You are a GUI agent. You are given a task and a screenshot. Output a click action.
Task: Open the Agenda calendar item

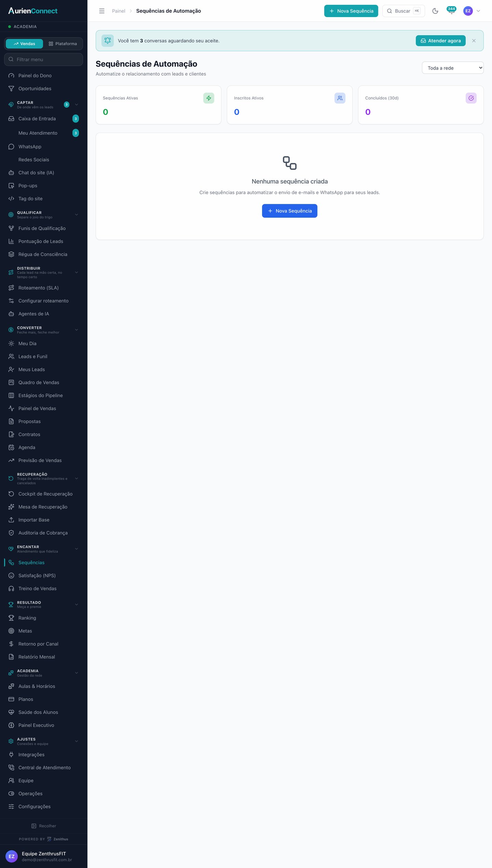tap(44, 447)
